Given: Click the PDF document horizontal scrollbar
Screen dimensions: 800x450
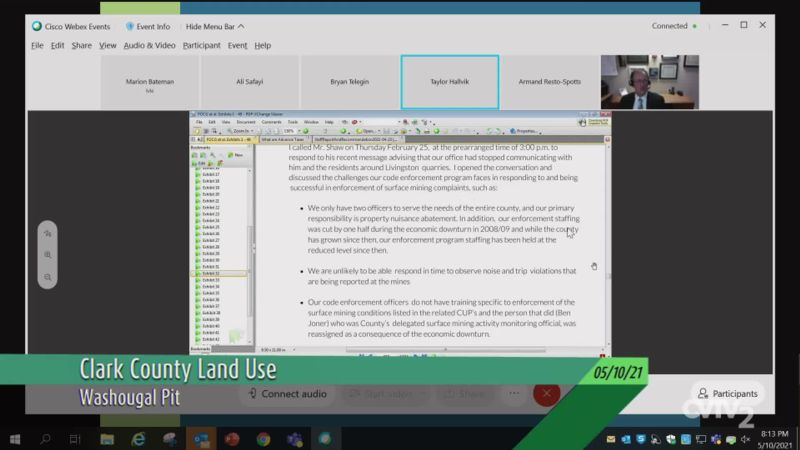Looking at the screenshot, I should coord(445,350).
